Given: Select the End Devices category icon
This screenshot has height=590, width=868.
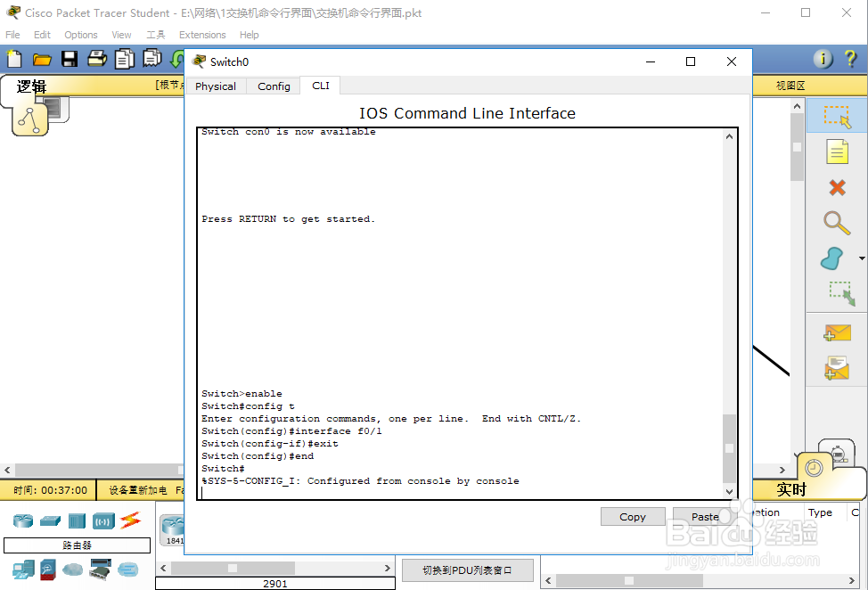Looking at the screenshot, I should click(x=24, y=570).
